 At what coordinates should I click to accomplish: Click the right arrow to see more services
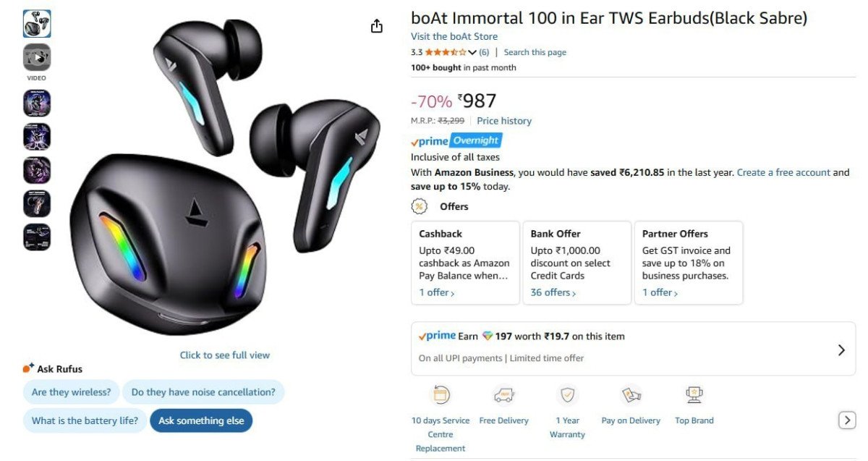846,420
